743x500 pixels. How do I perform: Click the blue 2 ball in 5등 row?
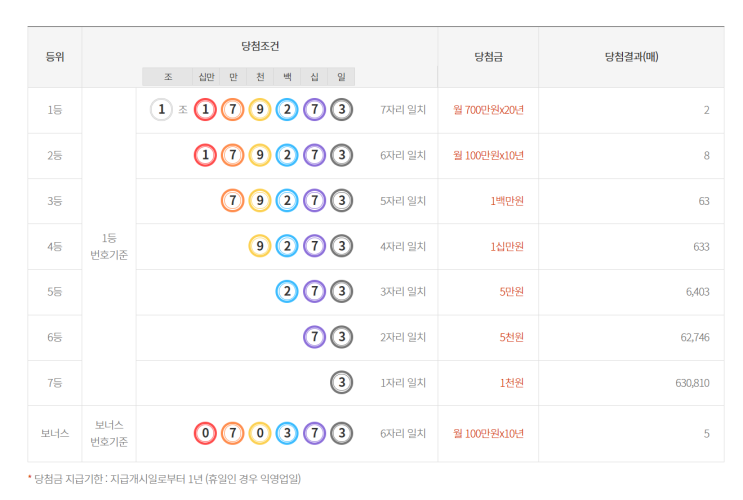tap(287, 291)
